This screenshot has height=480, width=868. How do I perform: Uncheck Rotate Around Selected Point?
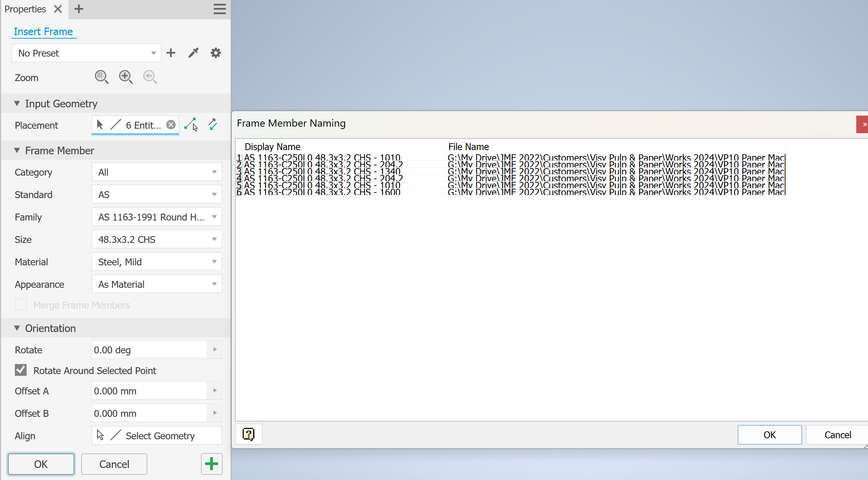(x=21, y=370)
